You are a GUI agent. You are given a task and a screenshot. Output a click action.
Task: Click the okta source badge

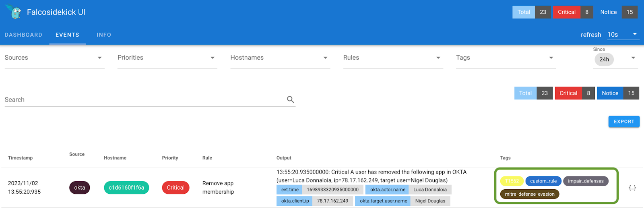(79, 188)
